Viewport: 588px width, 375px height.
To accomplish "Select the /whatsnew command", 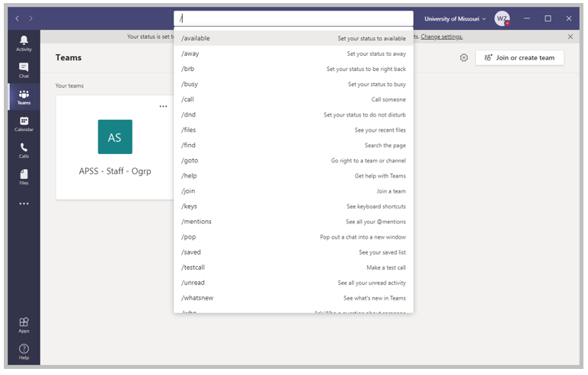I will coord(293,298).
